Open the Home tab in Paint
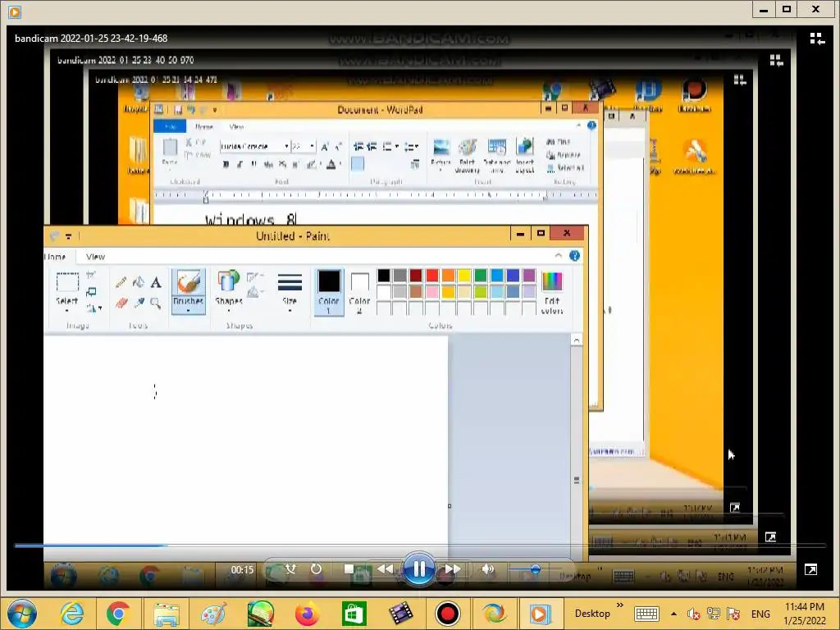The image size is (840, 630). [x=56, y=257]
